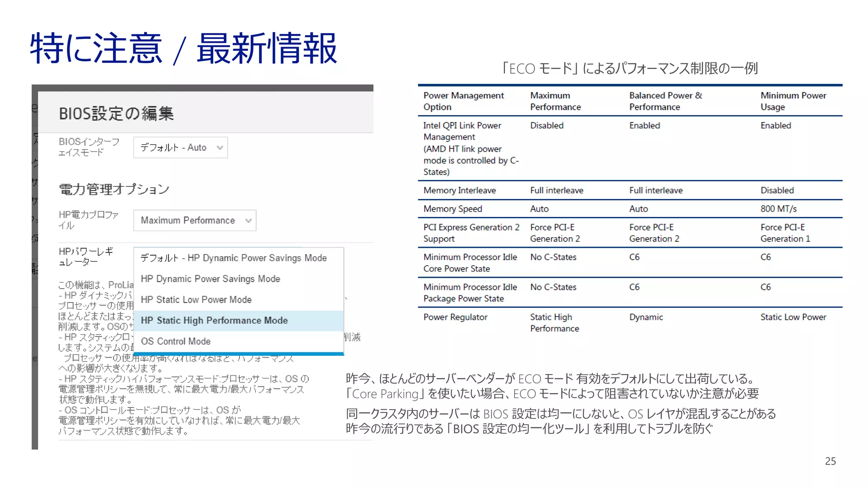Select Default HP Dynamic Power Savings Mode option

pyautogui.click(x=234, y=258)
